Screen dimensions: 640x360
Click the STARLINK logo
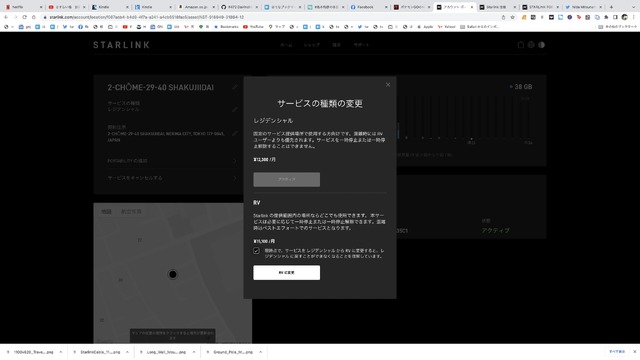(121, 45)
